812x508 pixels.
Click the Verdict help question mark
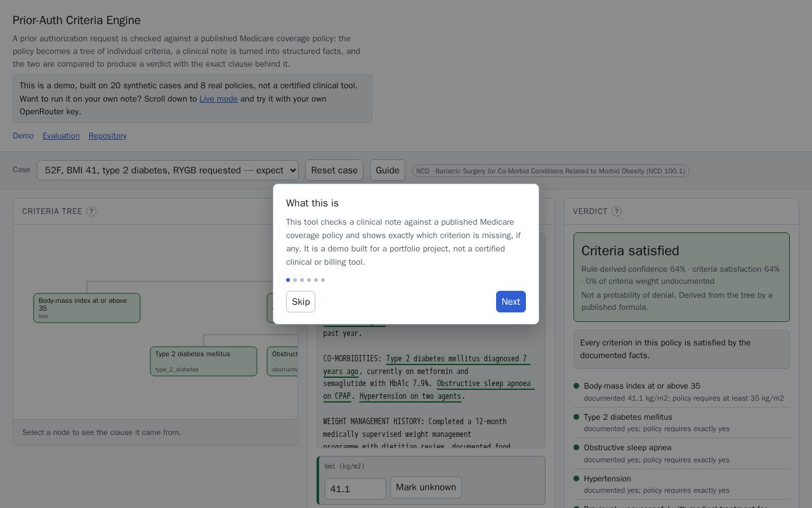point(617,211)
